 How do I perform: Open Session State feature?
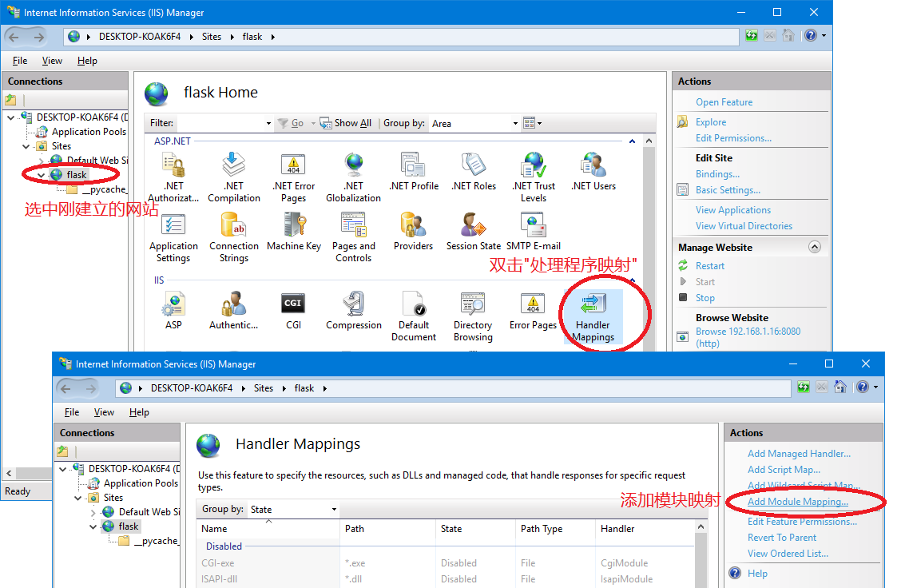(x=474, y=232)
